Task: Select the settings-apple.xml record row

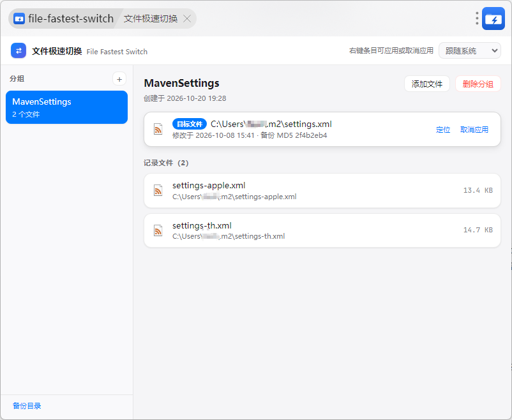Action: (x=322, y=191)
